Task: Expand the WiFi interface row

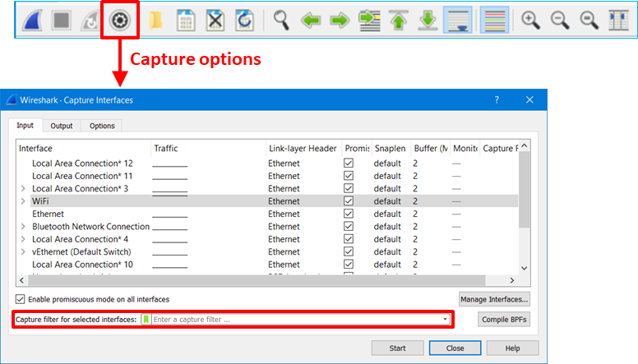Action: click(x=23, y=201)
